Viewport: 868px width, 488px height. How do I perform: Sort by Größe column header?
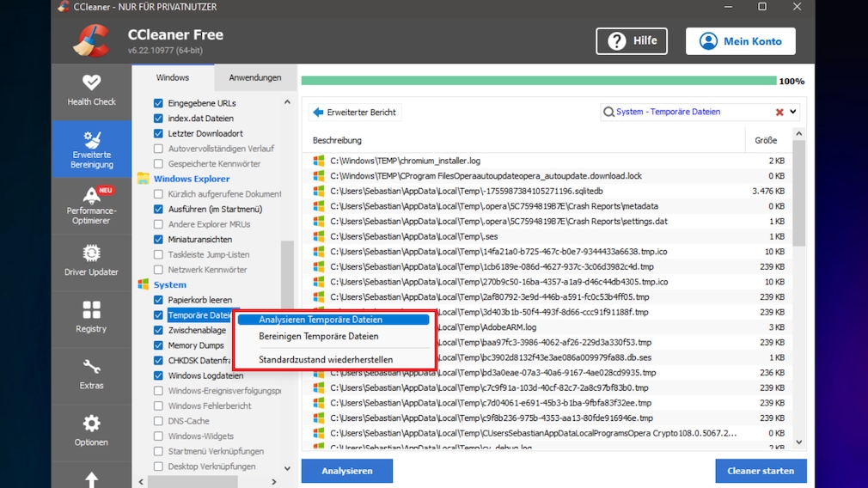click(766, 141)
